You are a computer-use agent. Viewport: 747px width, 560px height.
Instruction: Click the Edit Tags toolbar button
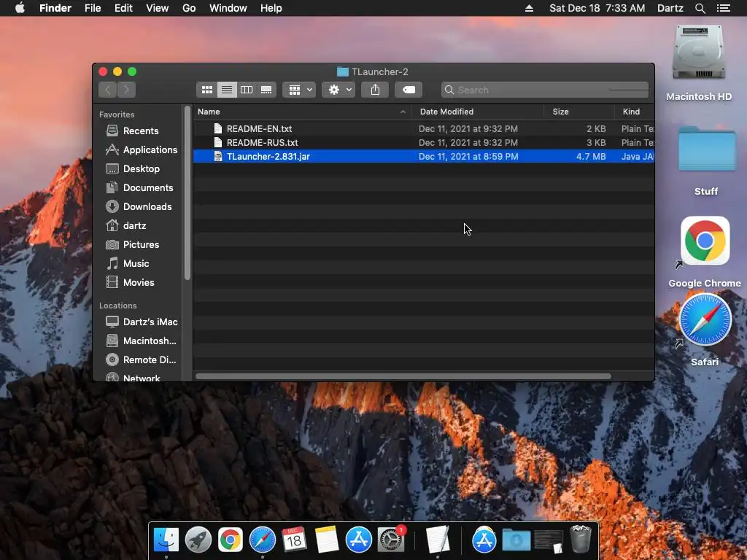click(409, 90)
